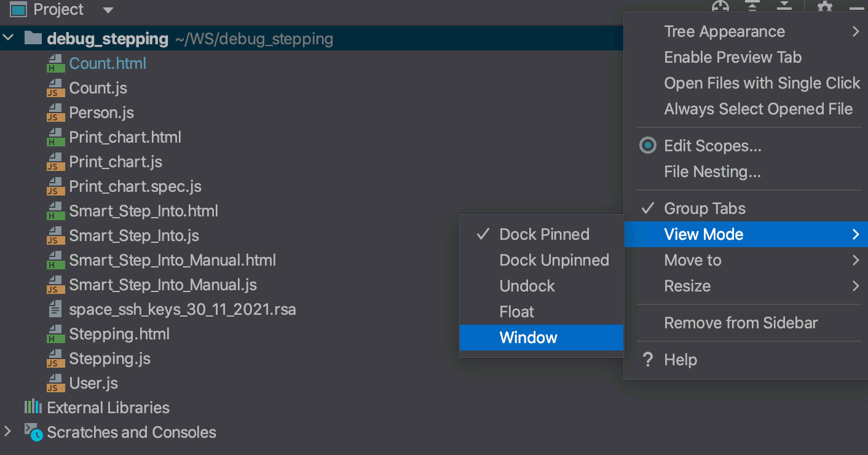Click the HTML file icon beside Stepping.html
Viewport: 868px width, 455px height.
[x=55, y=334]
